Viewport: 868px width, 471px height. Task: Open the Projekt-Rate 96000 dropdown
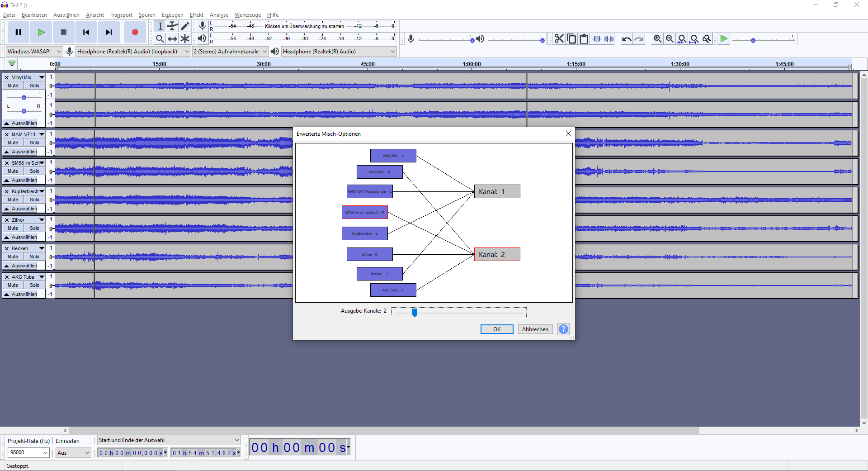click(28, 452)
